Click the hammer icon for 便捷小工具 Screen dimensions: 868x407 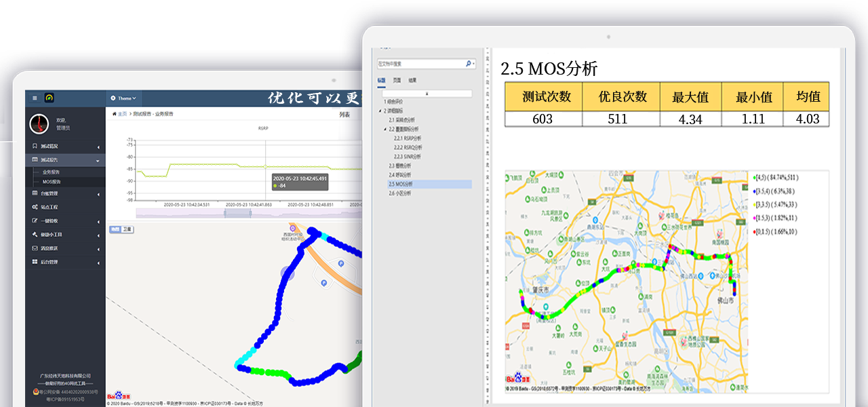[35, 234]
